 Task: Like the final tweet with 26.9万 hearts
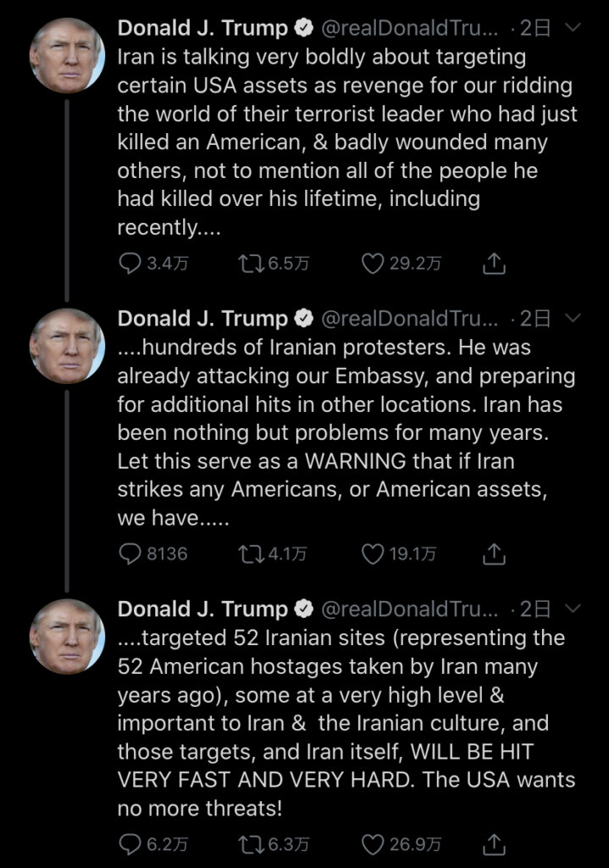(373, 844)
